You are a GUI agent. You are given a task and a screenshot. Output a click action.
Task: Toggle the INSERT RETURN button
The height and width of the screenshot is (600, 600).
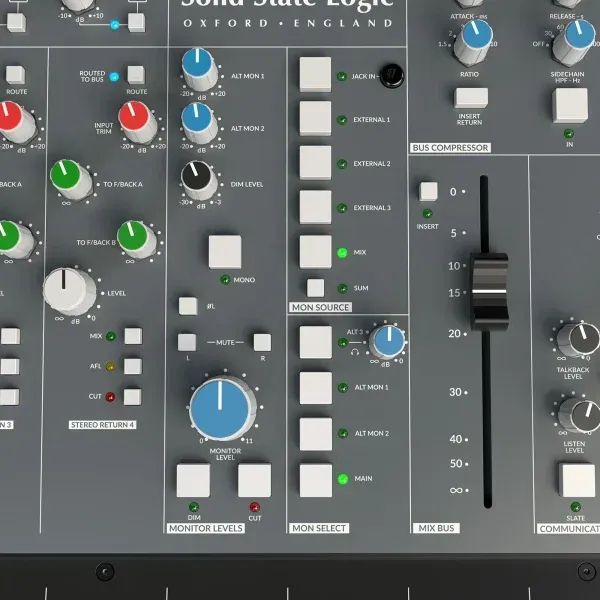pyautogui.click(x=471, y=98)
